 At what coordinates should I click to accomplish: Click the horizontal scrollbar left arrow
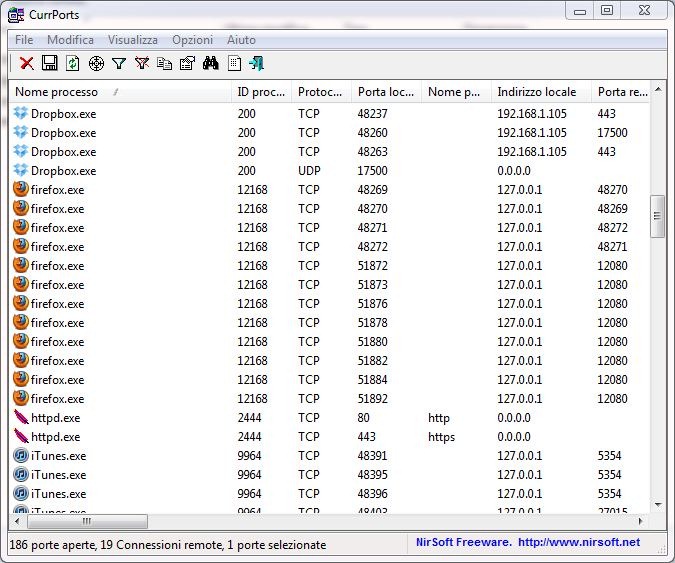click(x=17, y=521)
